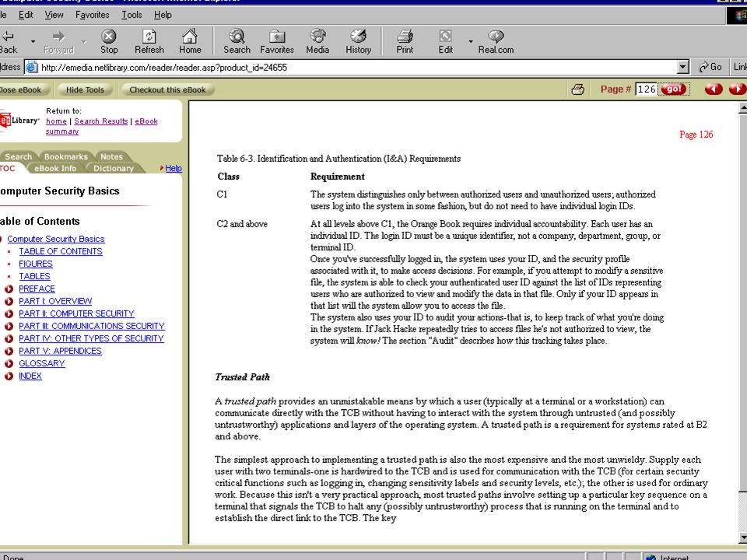Open the Search toolbar pane
Screen dimensions: 747x560
237,41
